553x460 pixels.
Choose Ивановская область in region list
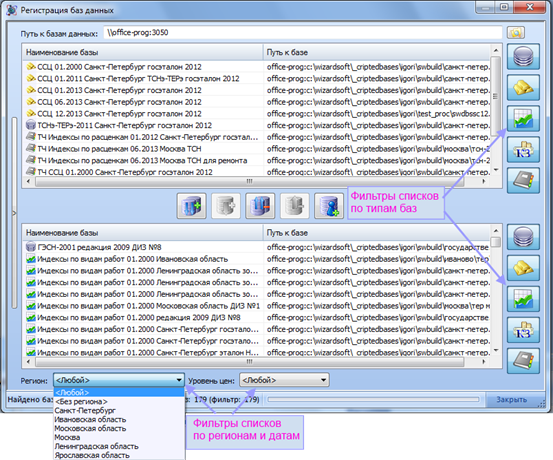[119, 419]
